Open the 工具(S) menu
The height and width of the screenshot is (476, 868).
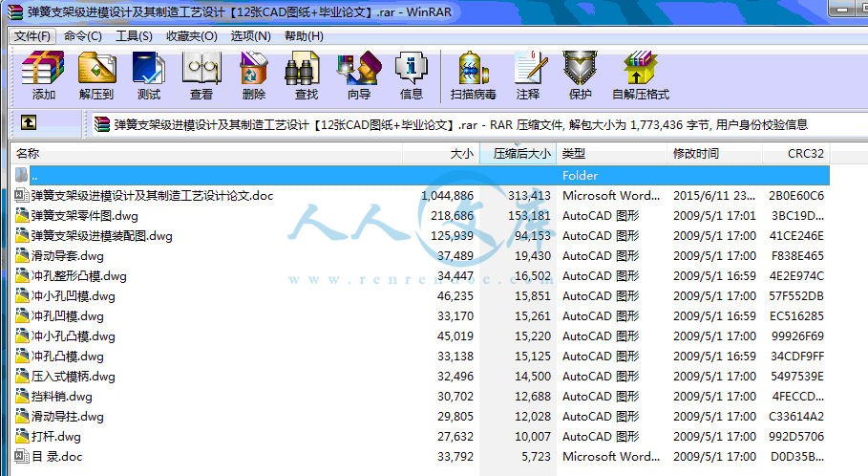coord(134,36)
